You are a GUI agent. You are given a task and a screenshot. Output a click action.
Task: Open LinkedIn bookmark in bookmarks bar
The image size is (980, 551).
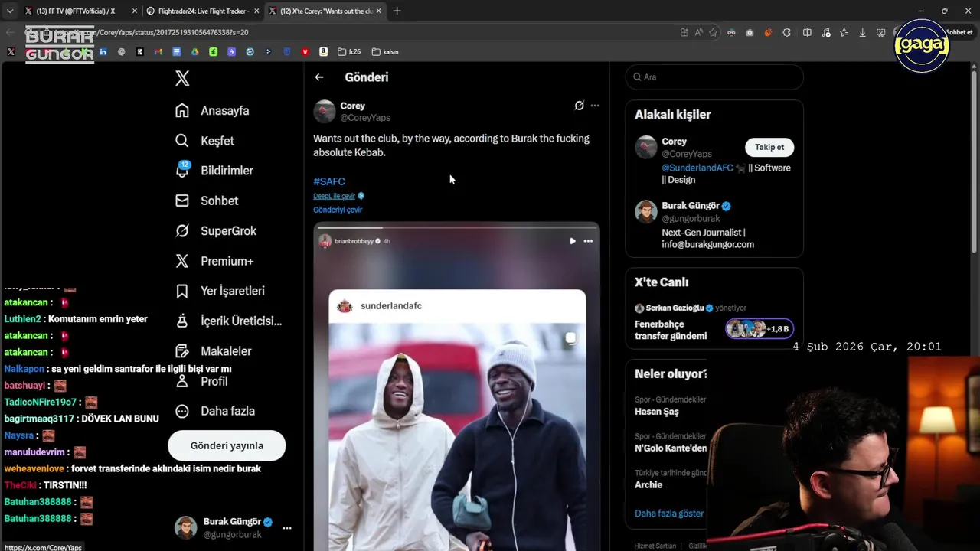tap(103, 52)
